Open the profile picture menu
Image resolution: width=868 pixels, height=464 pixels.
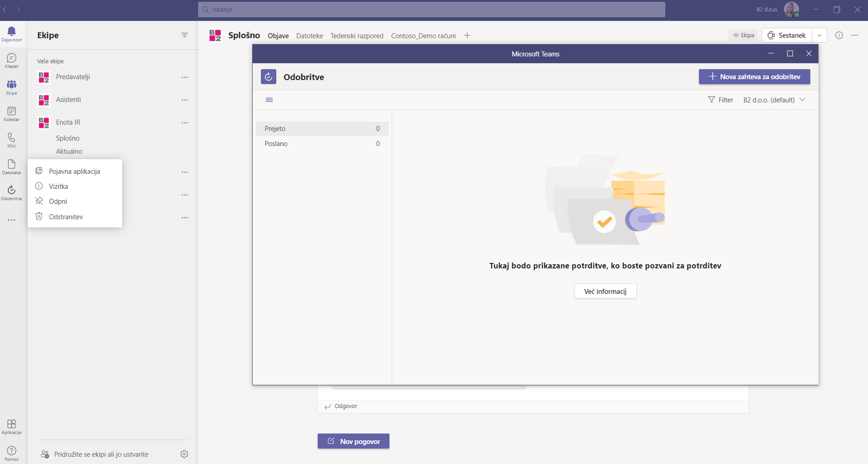(791, 10)
